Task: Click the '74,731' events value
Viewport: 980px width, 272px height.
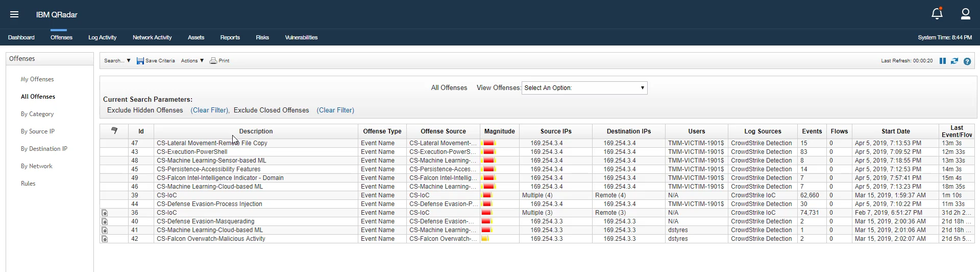Action: pos(810,213)
